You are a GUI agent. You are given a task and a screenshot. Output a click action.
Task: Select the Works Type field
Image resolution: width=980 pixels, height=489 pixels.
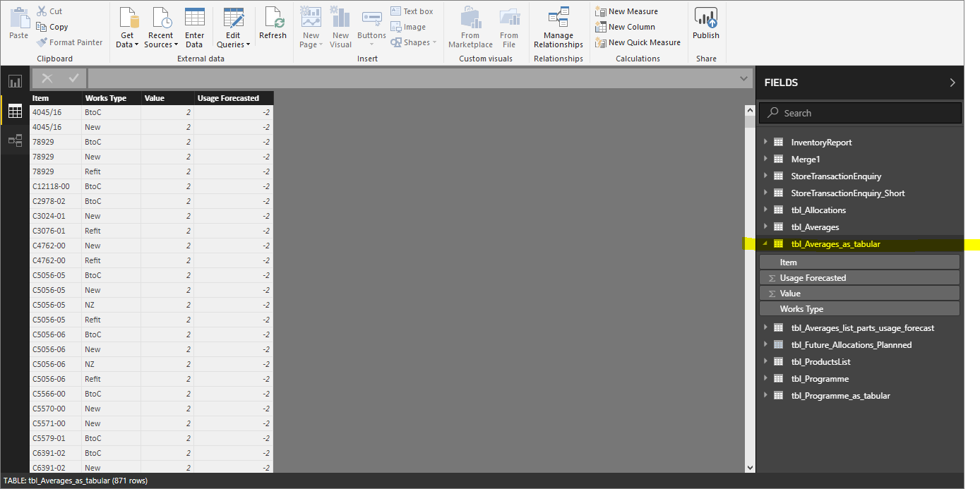[x=859, y=308]
